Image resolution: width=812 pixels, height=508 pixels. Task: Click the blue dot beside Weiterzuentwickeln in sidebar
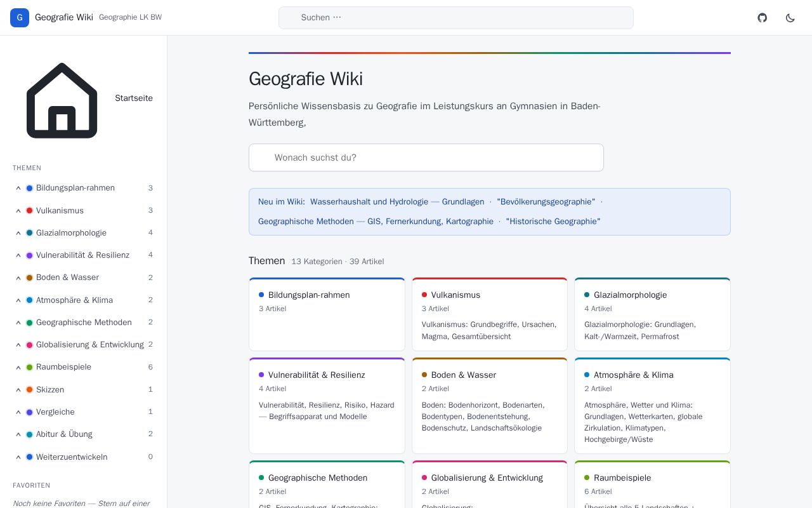(29, 457)
